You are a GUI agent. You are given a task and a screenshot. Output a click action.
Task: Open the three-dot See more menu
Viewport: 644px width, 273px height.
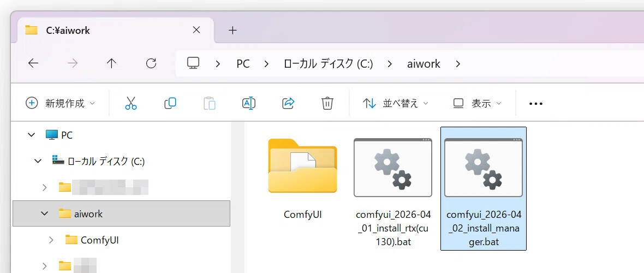[x=536, y=104]
